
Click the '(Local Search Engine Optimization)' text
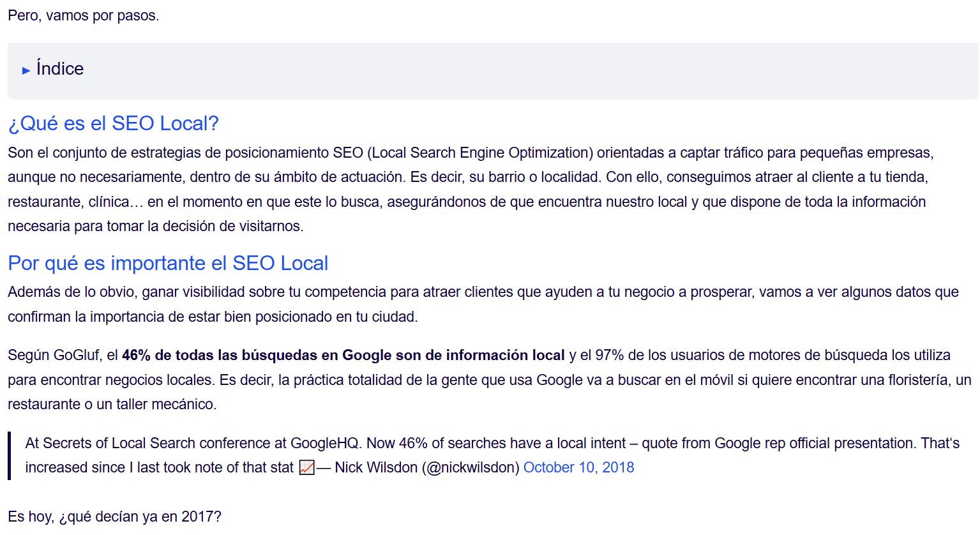coord(479,153)
